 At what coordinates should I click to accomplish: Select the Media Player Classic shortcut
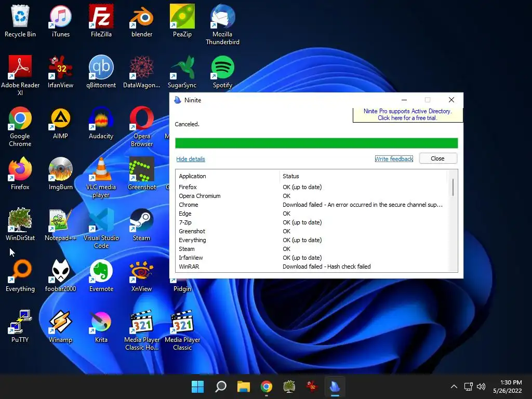click(x=182, y=330)
